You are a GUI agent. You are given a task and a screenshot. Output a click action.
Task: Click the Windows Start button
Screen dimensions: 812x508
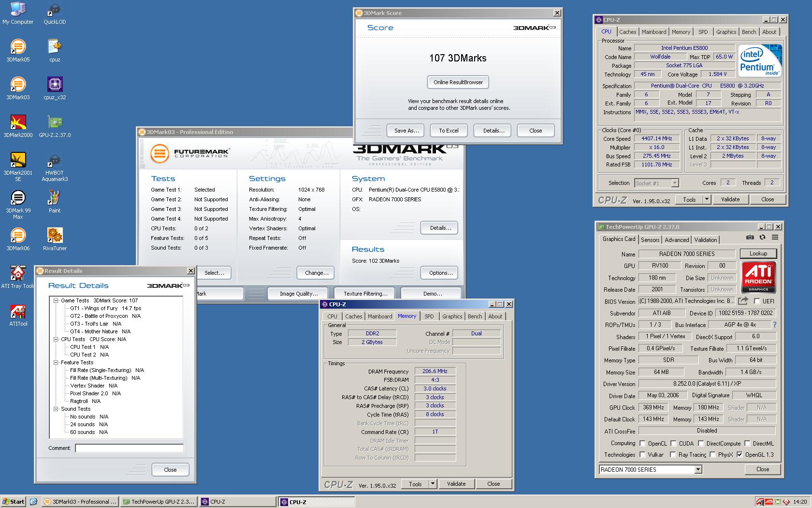tap(13, 502)
